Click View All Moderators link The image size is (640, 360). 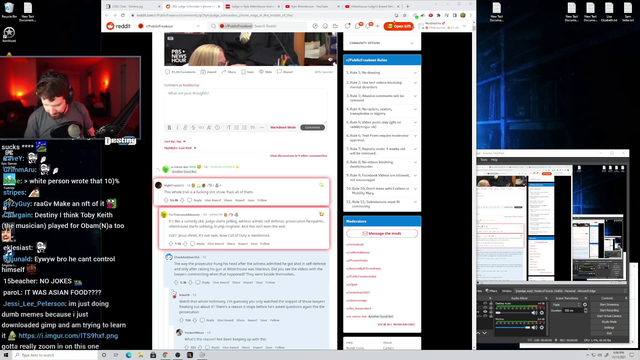396,324
